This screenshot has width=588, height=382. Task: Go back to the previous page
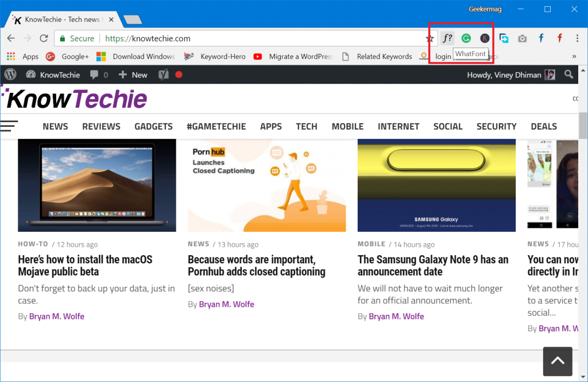pyautogui.click(x=11, y=38)
